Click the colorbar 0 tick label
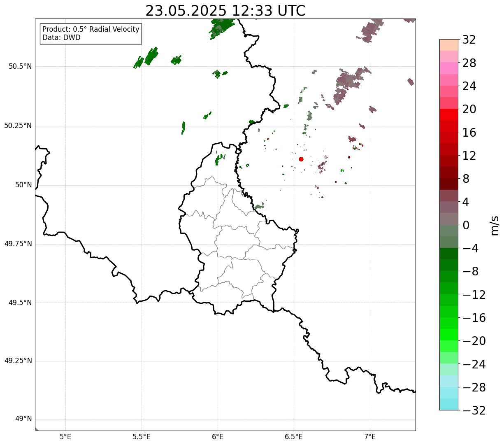504x445 pixels. tap(466, 225)
